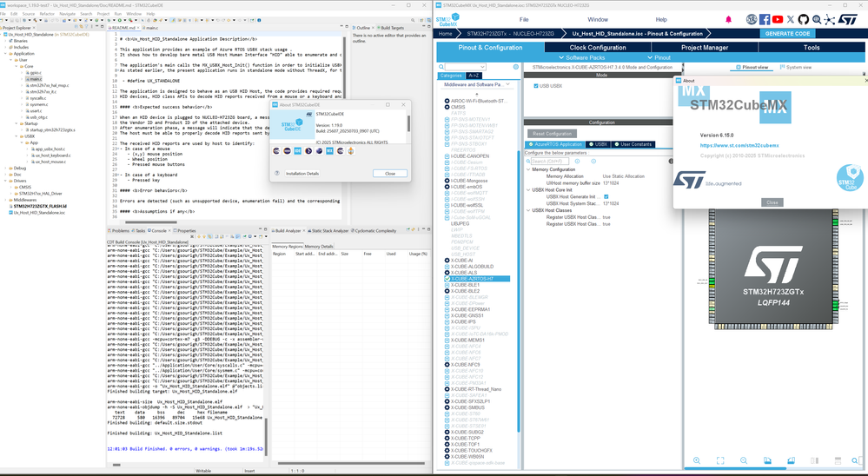Viewport: 868px width, 476px height.
Task: Click Installation Details button
Action: (x=302, y=173)
